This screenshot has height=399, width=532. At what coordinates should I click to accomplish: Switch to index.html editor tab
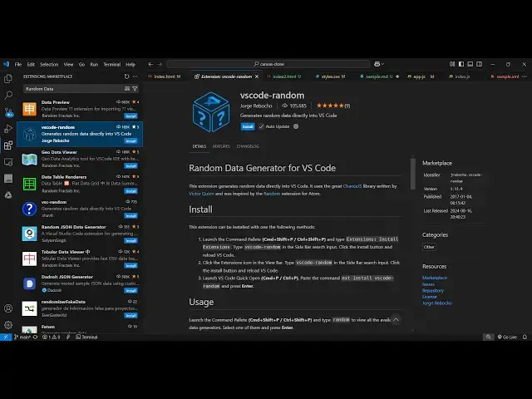tap(165, 76)
